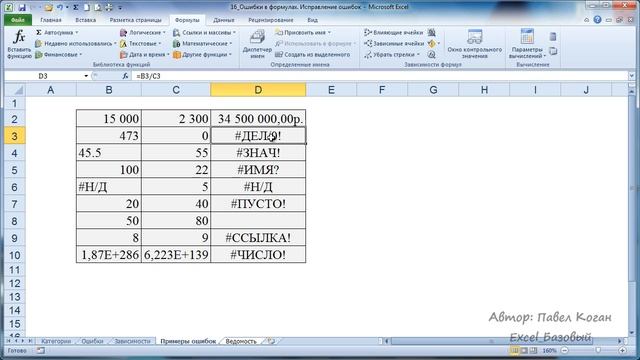Open the File (Файл) tab
640x360 pixels.
[x=18, y=20]
